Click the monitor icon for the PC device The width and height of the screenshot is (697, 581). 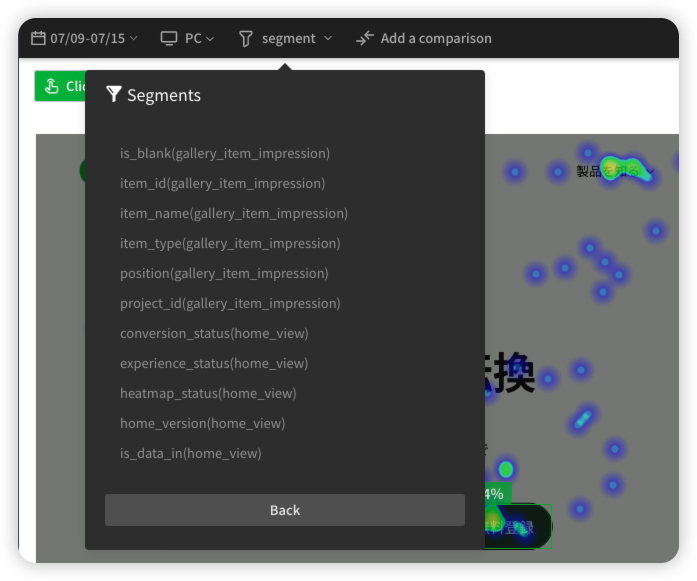169,39
